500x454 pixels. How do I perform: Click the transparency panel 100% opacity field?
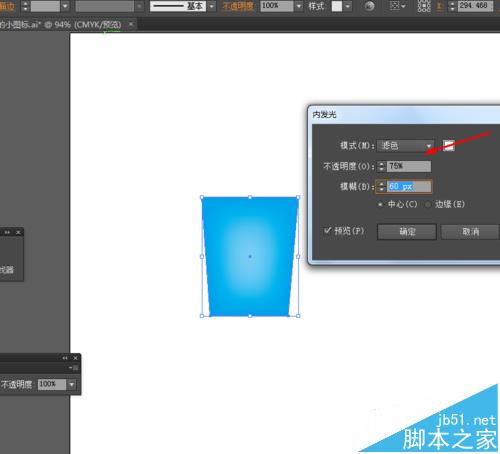pos(52,384)
